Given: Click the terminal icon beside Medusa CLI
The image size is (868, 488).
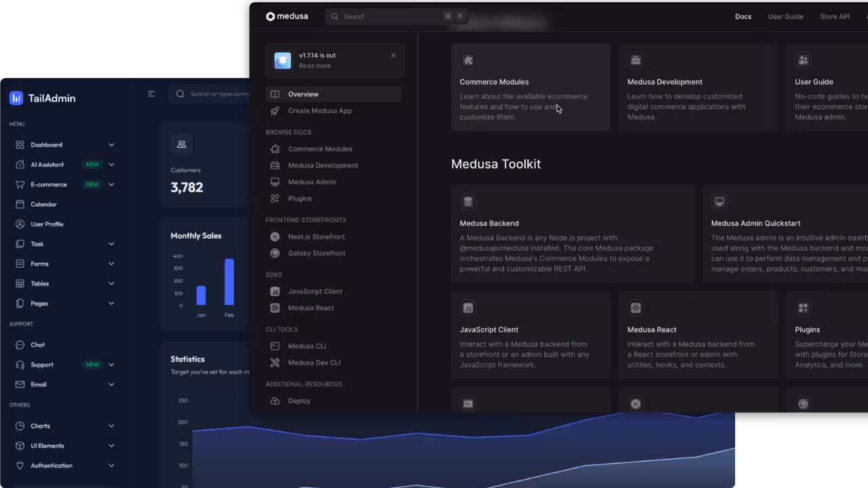Looking at the screenshot, I should click(275, 346).
